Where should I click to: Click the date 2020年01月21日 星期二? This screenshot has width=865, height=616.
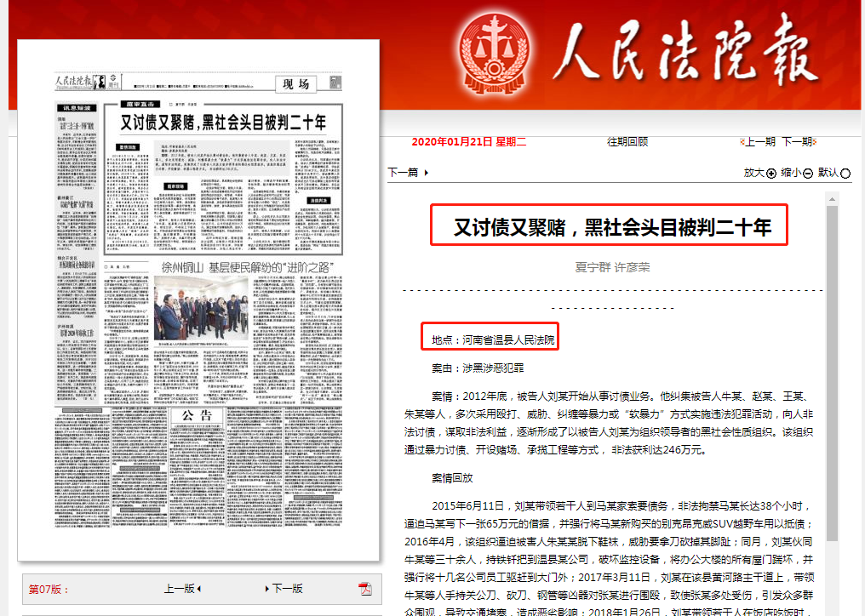(x=469, y=142)
